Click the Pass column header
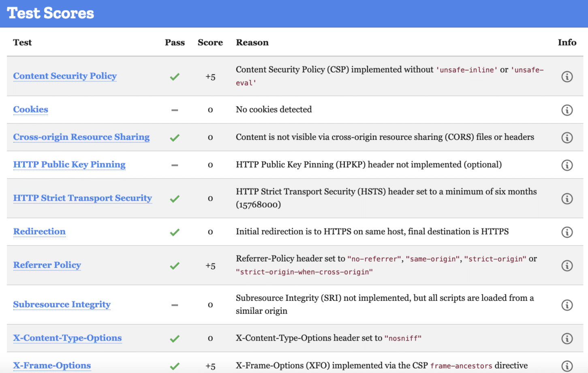588x373 pixels. (175, 43)
